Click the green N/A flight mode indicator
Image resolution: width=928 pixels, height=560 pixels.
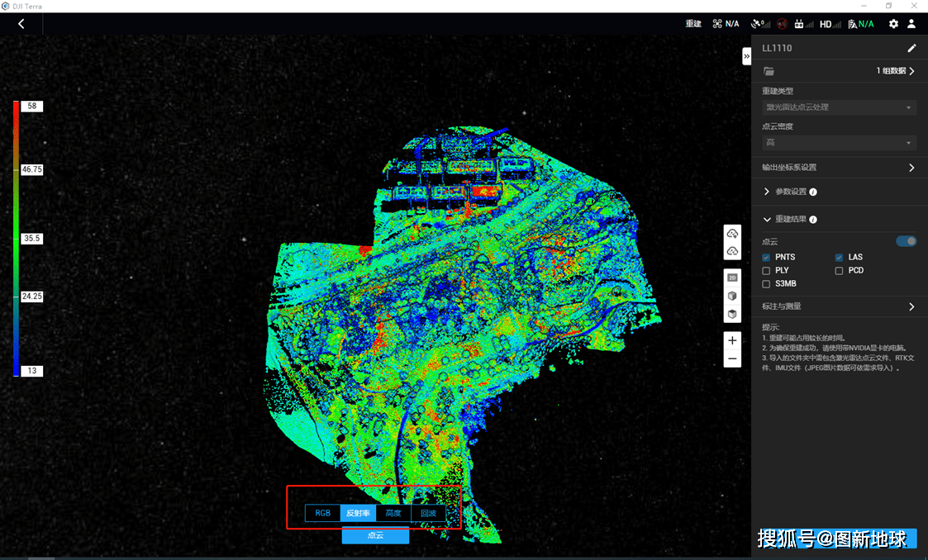tap(861, 24)
